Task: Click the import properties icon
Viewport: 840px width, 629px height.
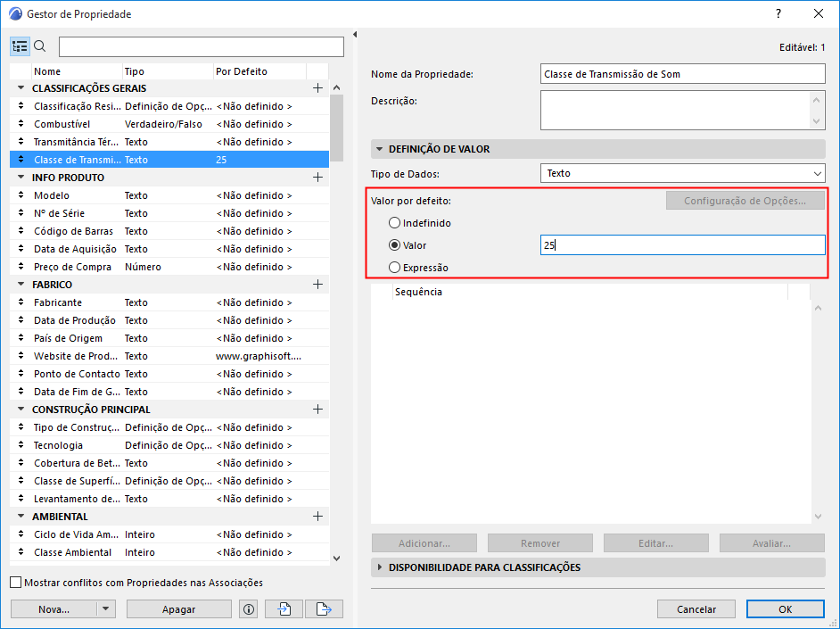Action: click(284, 609)
